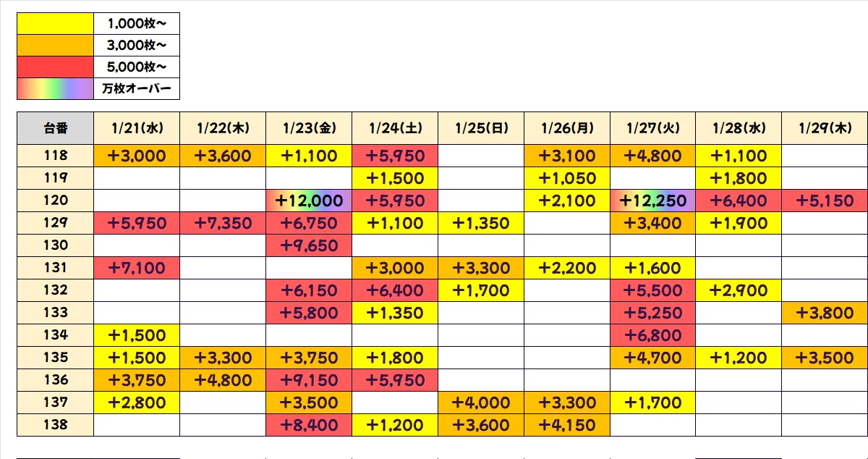Select the +8,400 cell in row 138
Viewport: 868px width, 459px height.
click(x=310, y=425)
